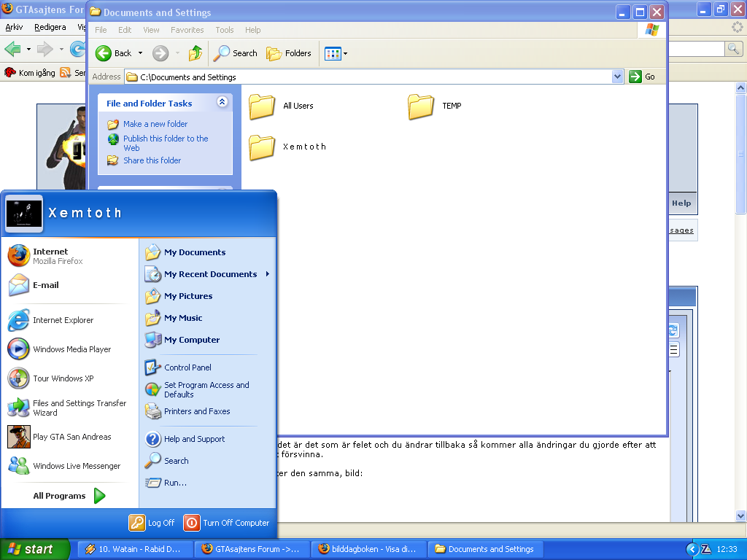
Task: Click Firefox back arrow button
Action: pos(13,49)
